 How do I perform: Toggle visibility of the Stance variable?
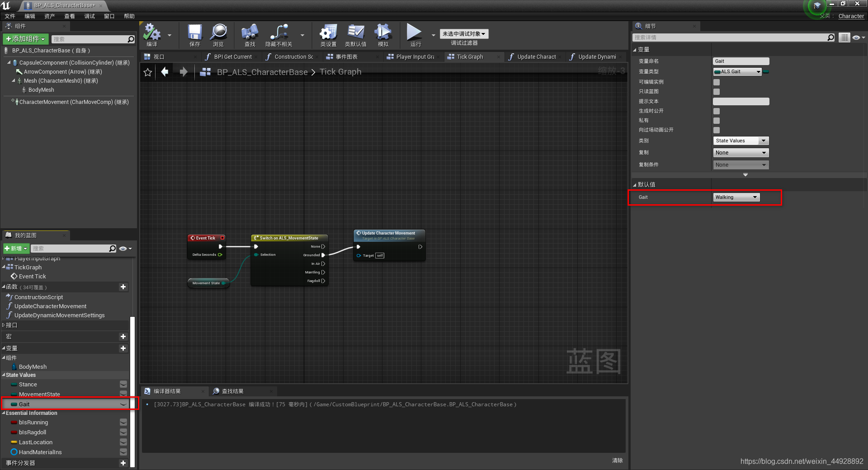pyautogui.click(x=123, y=384)
